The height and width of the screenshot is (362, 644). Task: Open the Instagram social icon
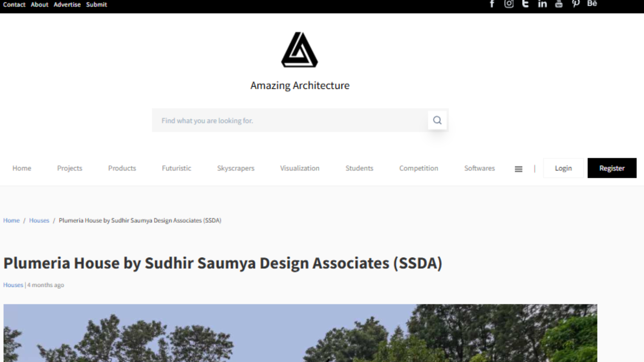(x=509, y=4)
